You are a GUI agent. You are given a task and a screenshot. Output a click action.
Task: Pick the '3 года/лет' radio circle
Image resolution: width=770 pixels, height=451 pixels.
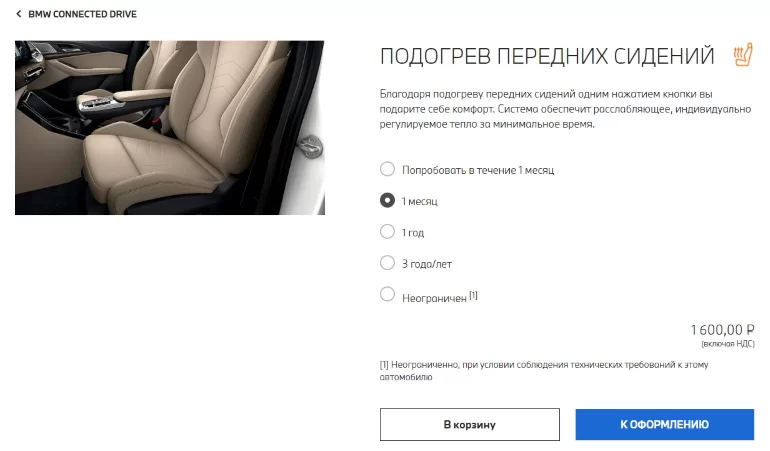click(387, 263)
